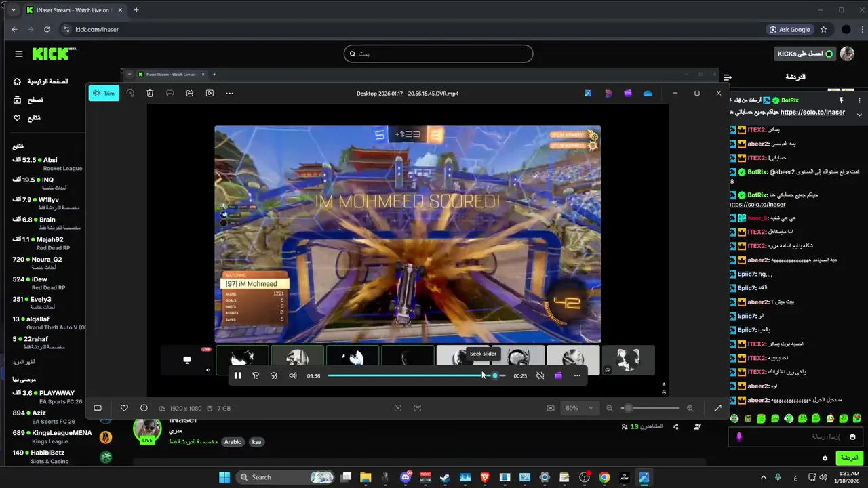The width and height of the screenshot is (868, 488).
Task: Rotate the video in the Photos toolbar
Action: point(130,93)
